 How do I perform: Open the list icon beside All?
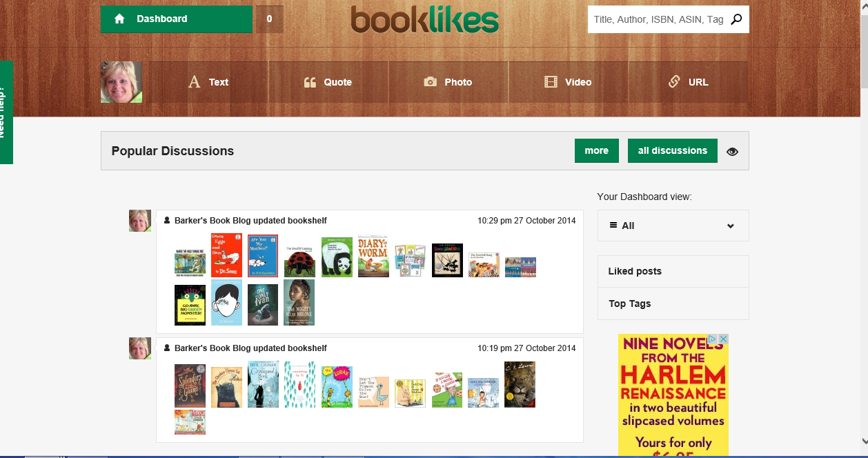(x=611, y=226)
